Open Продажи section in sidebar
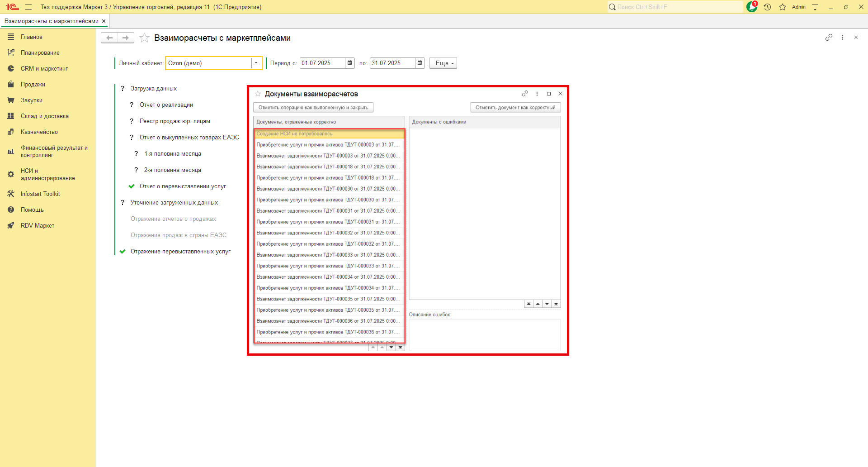 33,85
